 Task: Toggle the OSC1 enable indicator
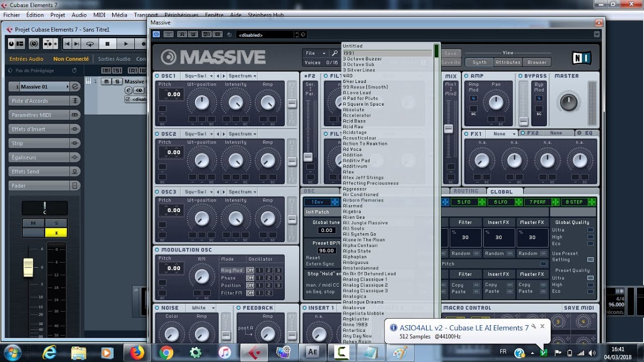tap(157, 76)
